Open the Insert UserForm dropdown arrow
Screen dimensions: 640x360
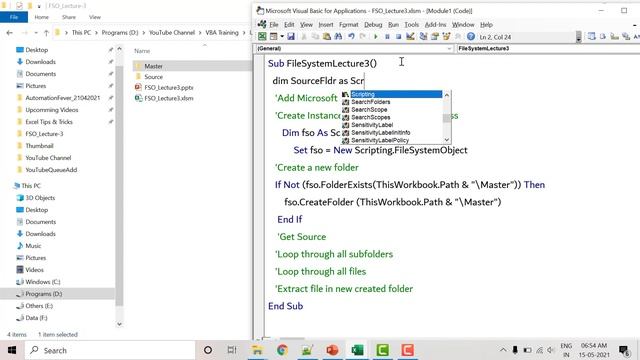point(282,37)
